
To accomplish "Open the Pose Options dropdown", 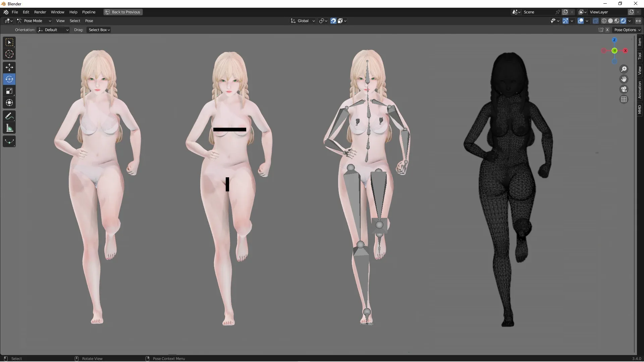I will tap(627, 30).
